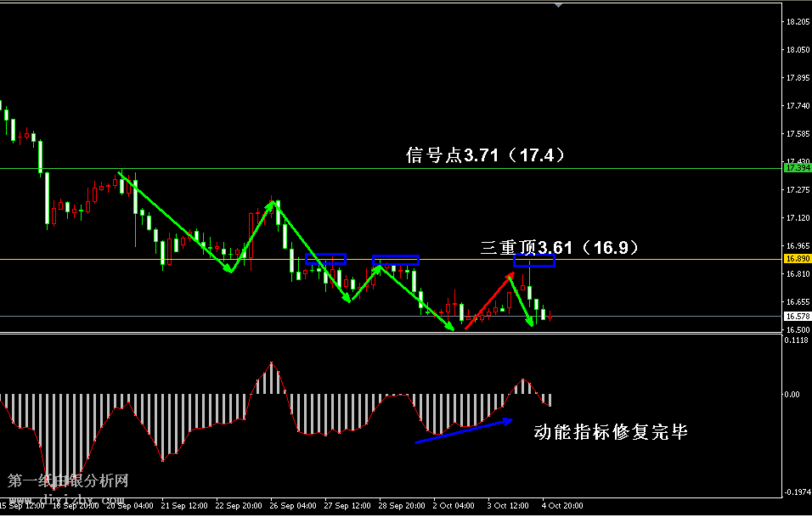Click the 2 Oct 04:00 time label
Image resolution: width=812 pixels, height=517 pixels.
(454, 506)
